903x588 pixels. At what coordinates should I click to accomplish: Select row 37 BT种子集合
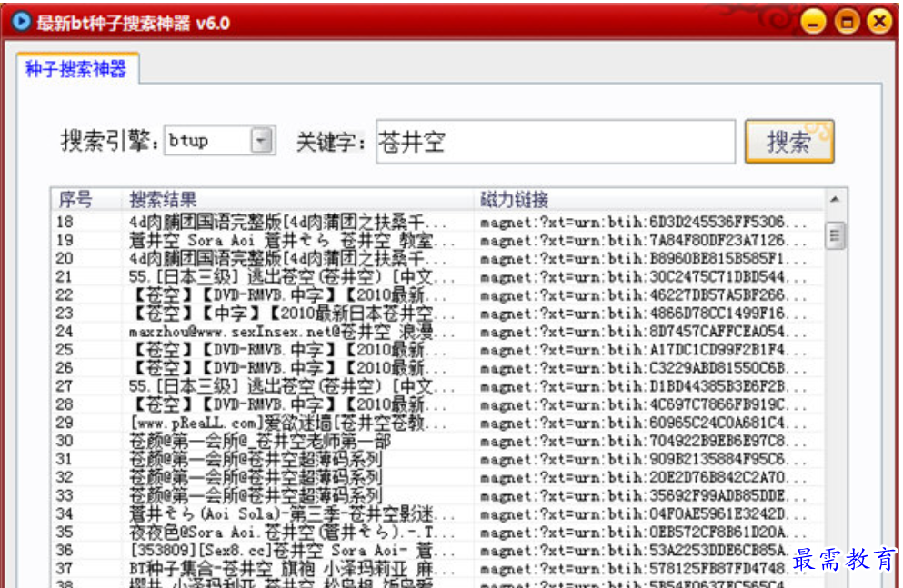pos(437,569)
